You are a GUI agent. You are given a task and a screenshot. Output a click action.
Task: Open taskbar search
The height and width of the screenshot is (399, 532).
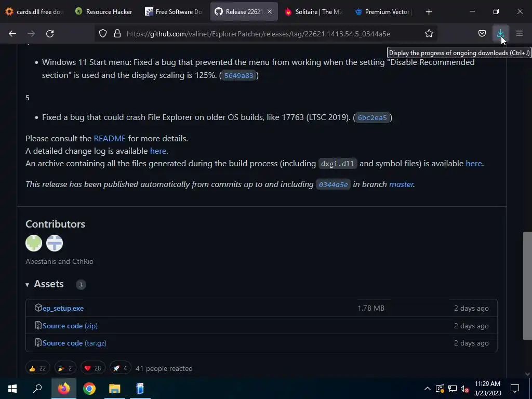pyautogui.click(x=37, y=389)
